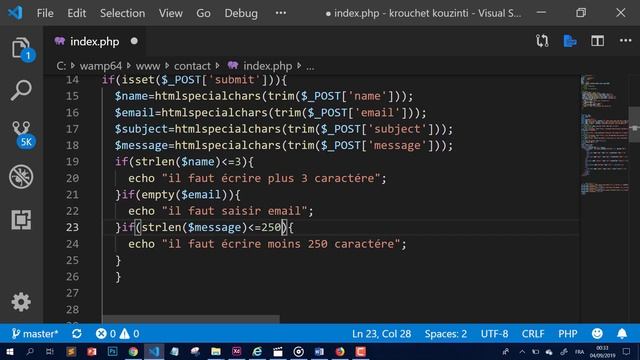Screen dimensions: 640x360
Task: Open Internet Explorer from the taskbar
Action: point(257,351)
